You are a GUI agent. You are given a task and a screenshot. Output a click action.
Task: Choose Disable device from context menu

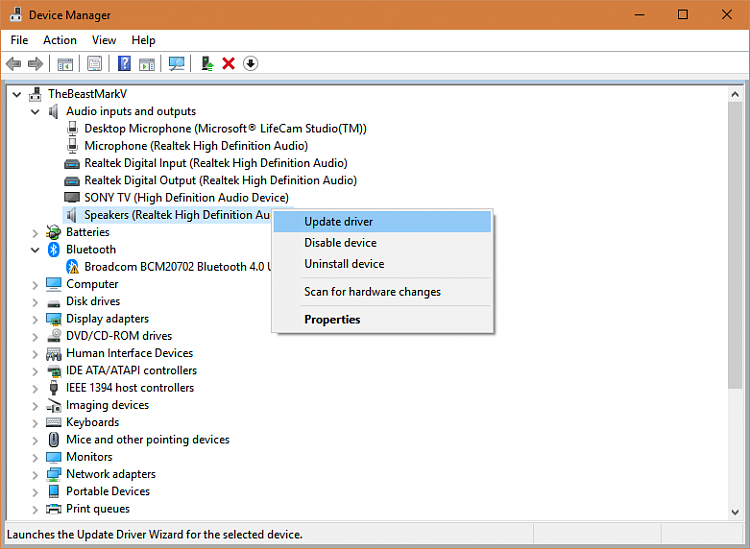tap(382, 243)
